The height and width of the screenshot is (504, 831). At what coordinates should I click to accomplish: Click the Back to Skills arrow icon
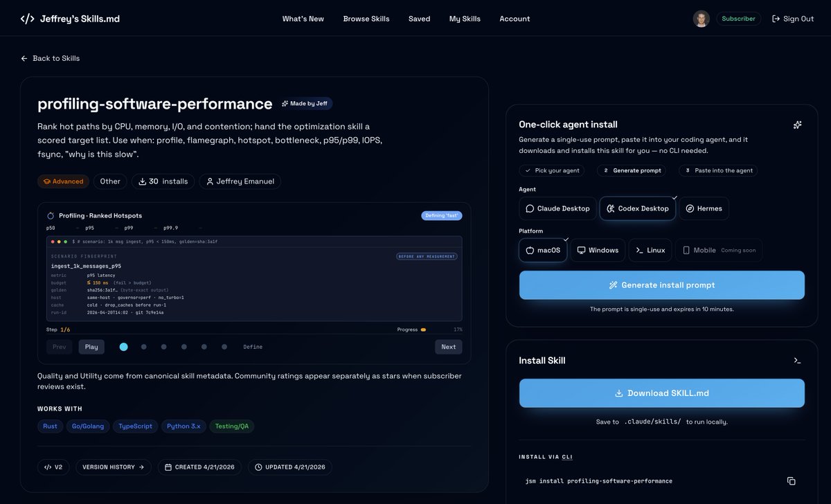(24, 58)
